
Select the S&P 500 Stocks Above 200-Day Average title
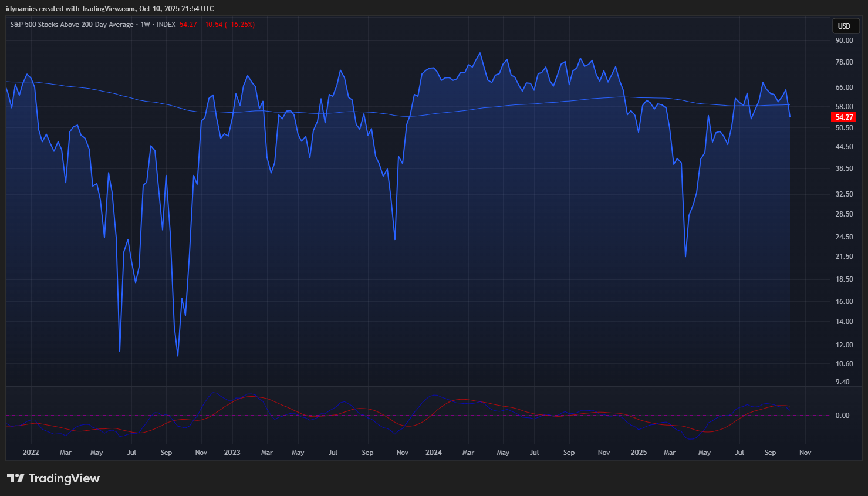(x=72, y=25)
